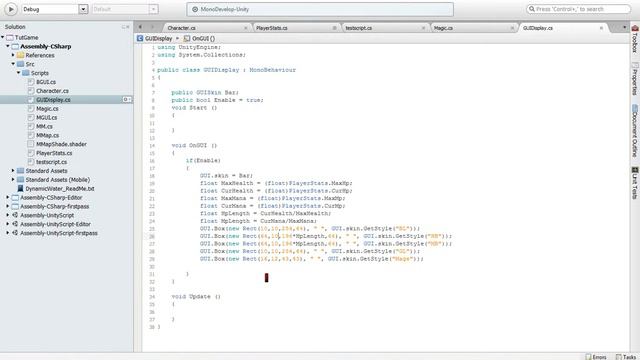Select BGUI.cs in the solution tree
The image size is (640, 360).
[46, 82]
